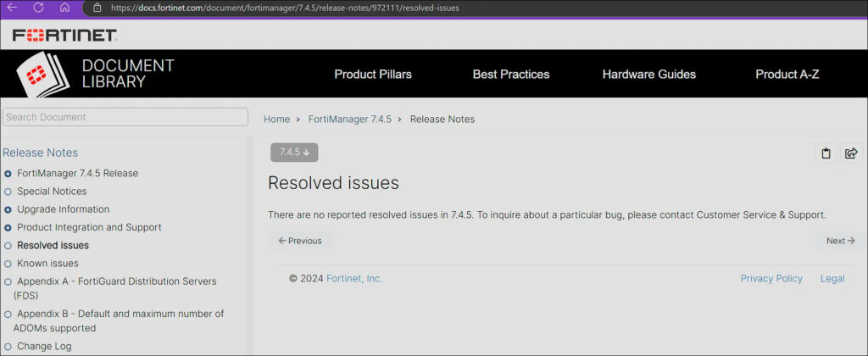Screen dimensions: 868x356
Task: Click the Previous button
Action: [301, 241]
